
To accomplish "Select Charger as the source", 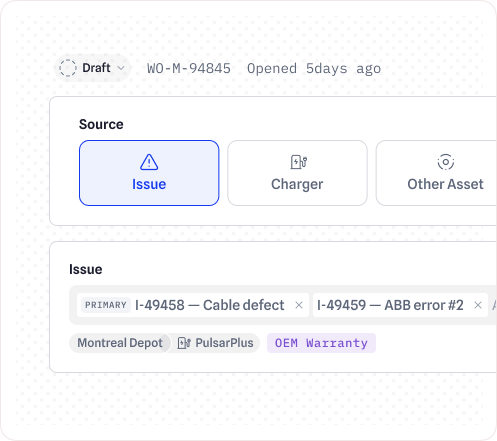I will [297, 173].
